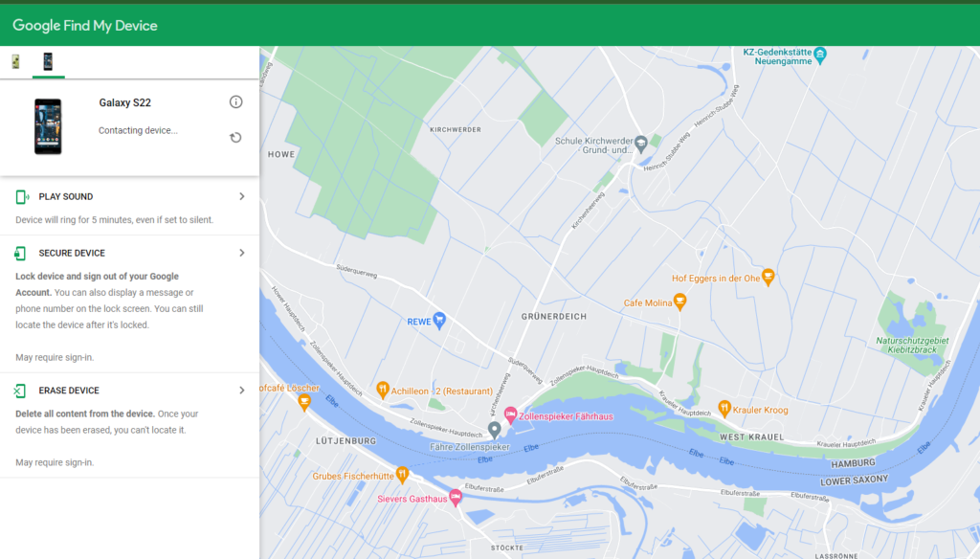Viewport: 980px width, 559px height.
Task: Click the Krauler Kroog label text
Action: (x=761, y=411)
